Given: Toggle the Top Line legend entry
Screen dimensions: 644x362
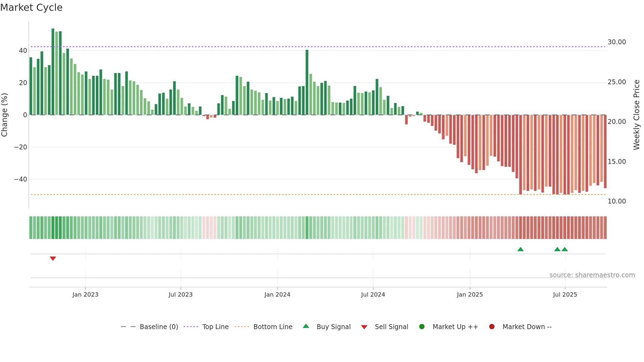Looking at the screenshot, I should [x=206, y=327].
